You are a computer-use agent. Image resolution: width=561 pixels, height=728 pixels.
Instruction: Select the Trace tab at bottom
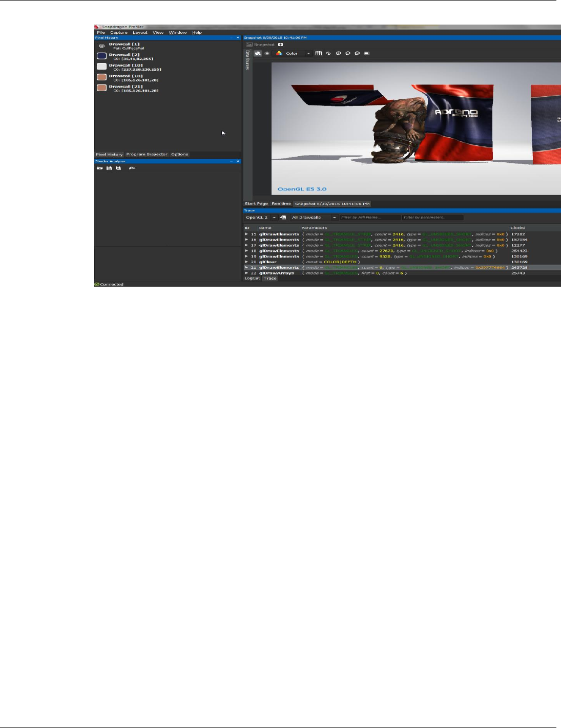click(x=270, y=278)
